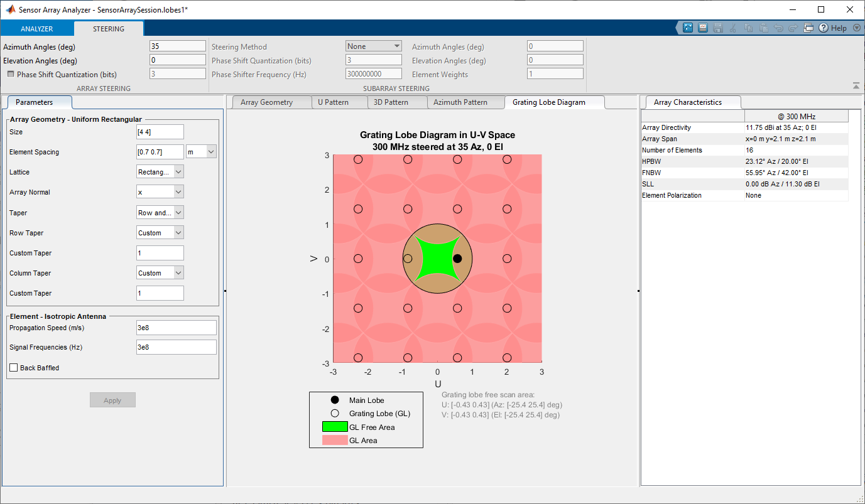Click the 'Grating Lobe Diagram in U-V Space' plot title
This screenshot has height=504, width=865.
(x=437, y=135)
